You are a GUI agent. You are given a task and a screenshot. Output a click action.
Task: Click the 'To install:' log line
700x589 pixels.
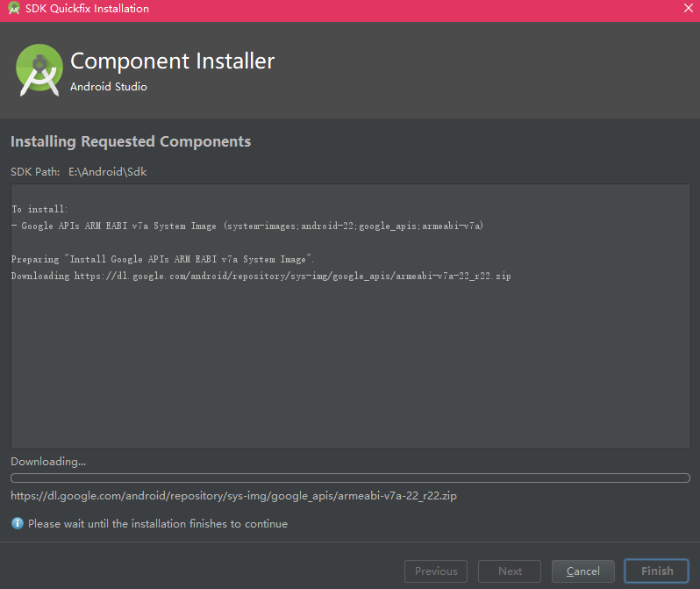pyautogui.click(x=39, y=209)
